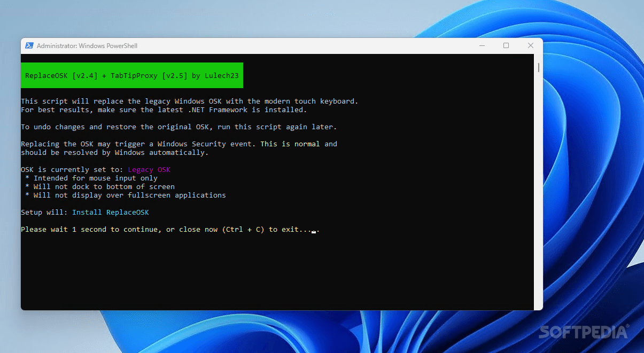Click the "Setup will:" label
The height and width of the screenshot is (353, 644).
44,213
